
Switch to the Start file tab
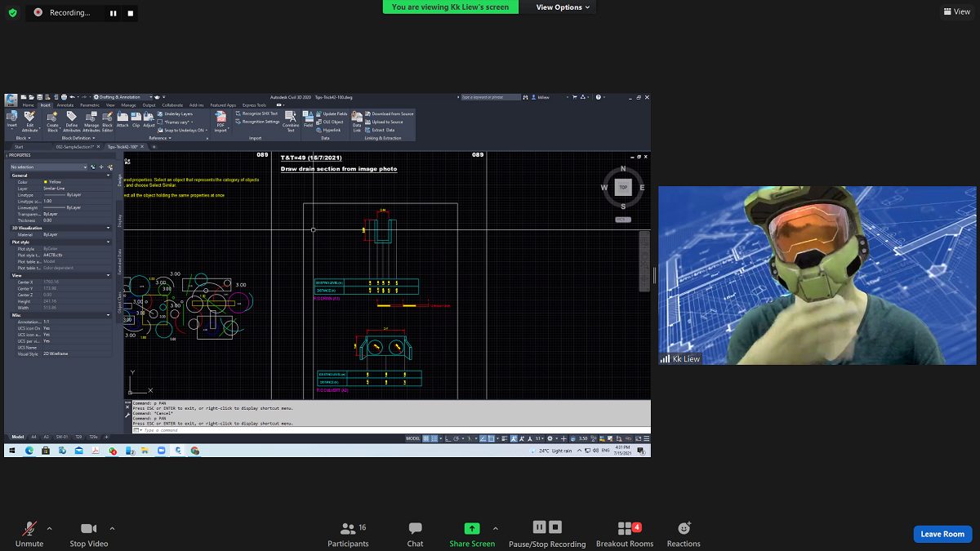19,147
